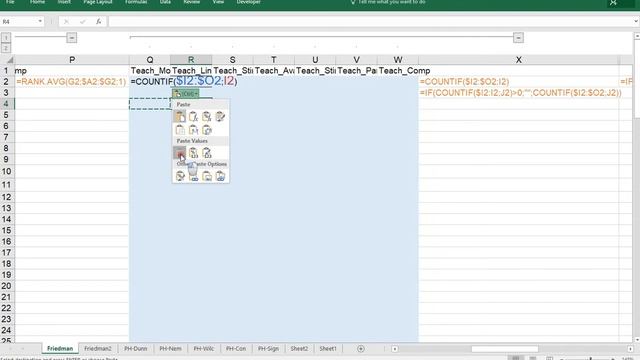Click cell with =RANK.AVG(G2;$A2:$G2;1)
Screen dimensions: 640x360
[x=72, y=82]
